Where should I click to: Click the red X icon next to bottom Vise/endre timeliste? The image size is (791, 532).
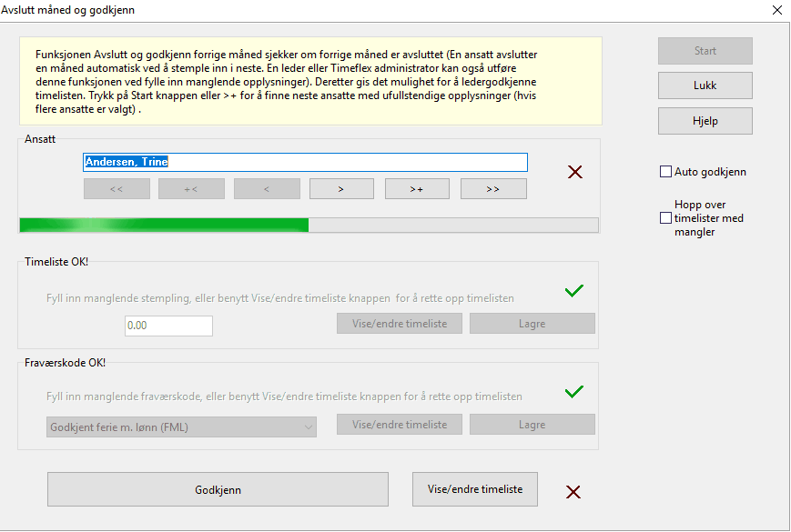click(573, 492)
